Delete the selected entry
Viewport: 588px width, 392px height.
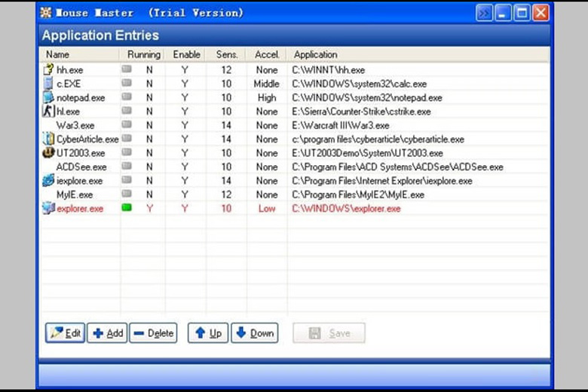pos(153,333)
